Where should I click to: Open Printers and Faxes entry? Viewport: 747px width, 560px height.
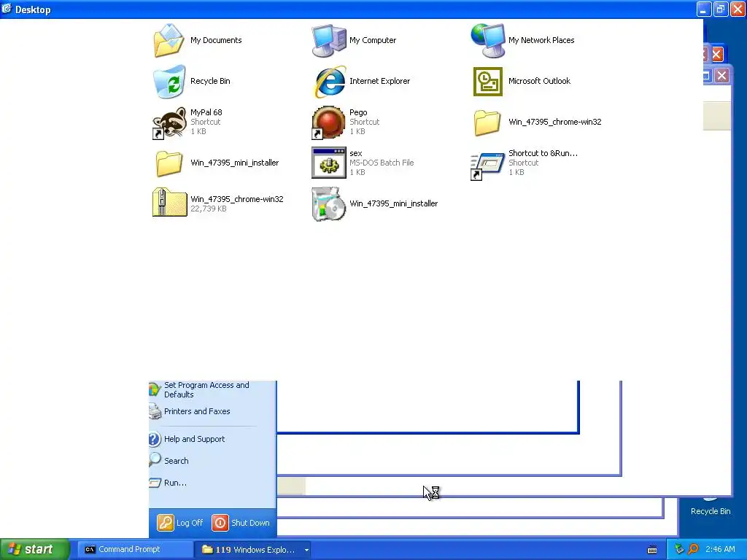(197, 411)
